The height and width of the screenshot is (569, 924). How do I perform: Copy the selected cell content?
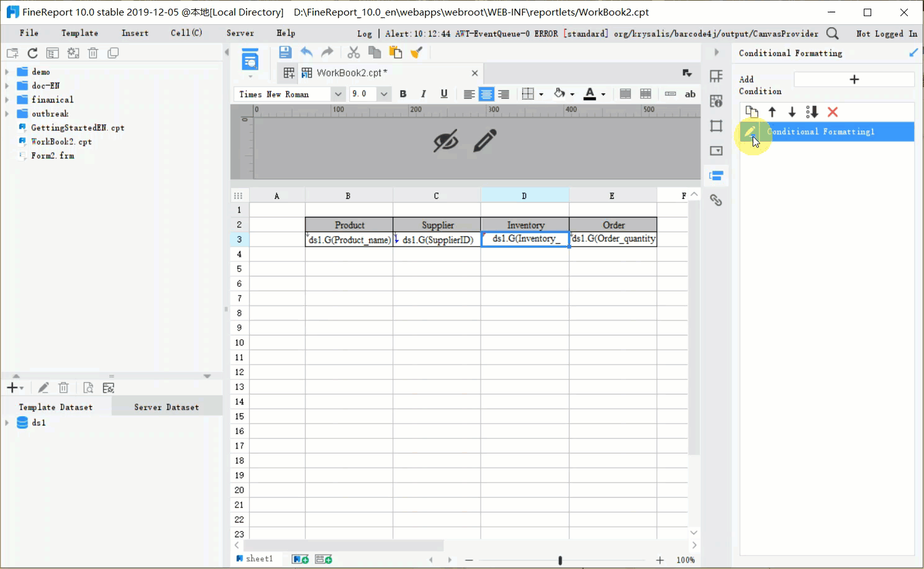pos(374,52)
